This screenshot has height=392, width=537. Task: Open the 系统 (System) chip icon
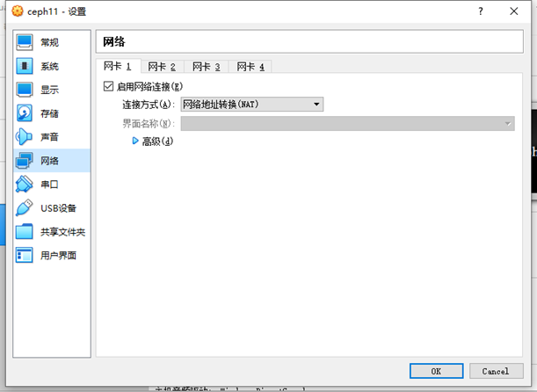25,66
